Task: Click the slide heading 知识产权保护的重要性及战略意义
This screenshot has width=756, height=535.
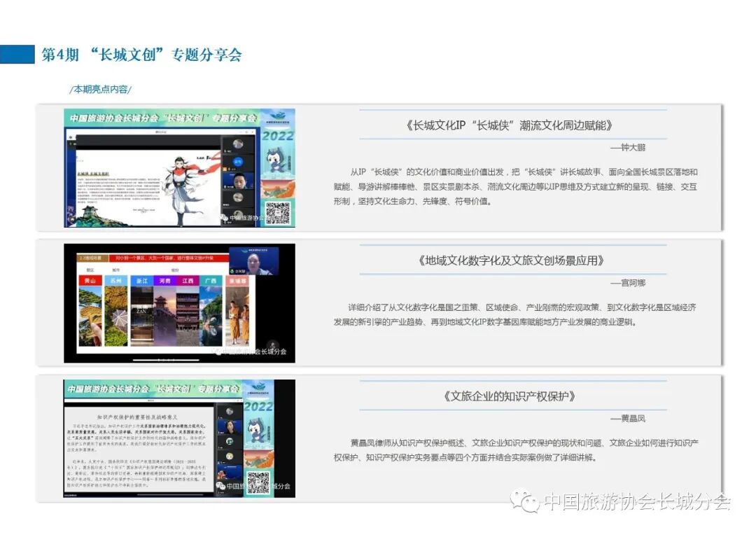Action: tap(137, 417)
